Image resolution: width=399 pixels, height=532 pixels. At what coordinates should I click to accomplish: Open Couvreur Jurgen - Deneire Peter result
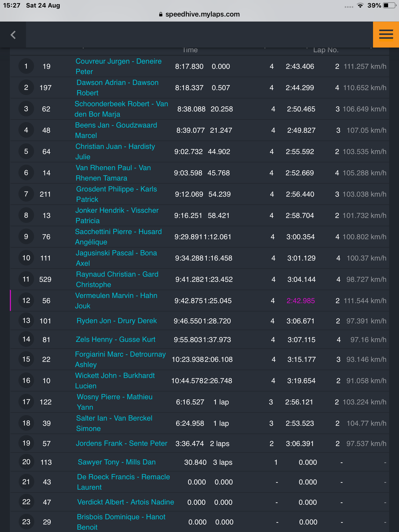[119, 66]
